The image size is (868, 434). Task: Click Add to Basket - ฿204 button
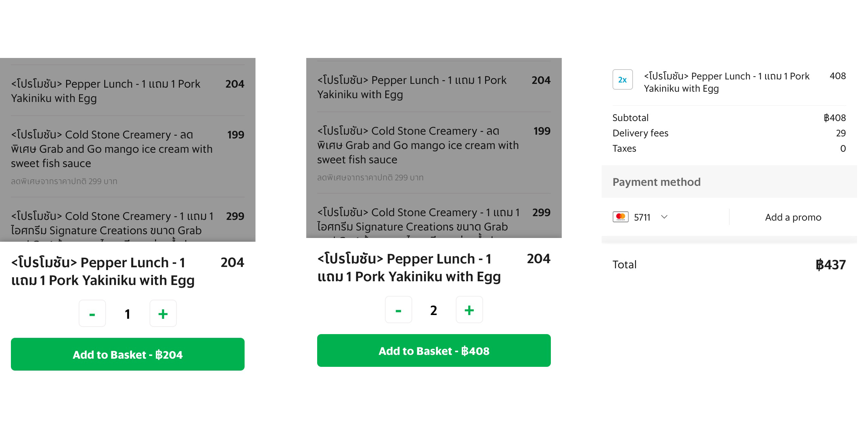click(x=128, y=354)
